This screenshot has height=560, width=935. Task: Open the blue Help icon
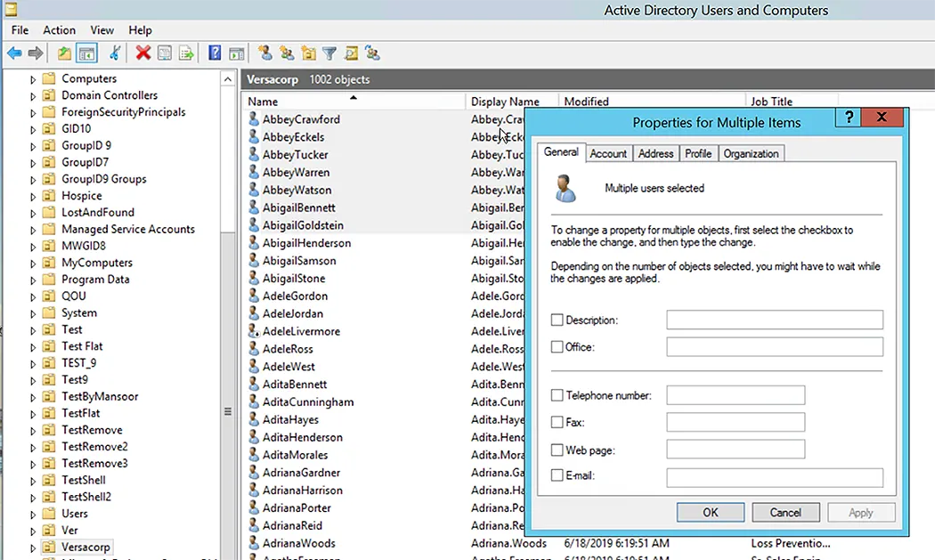tap(215, 53)
